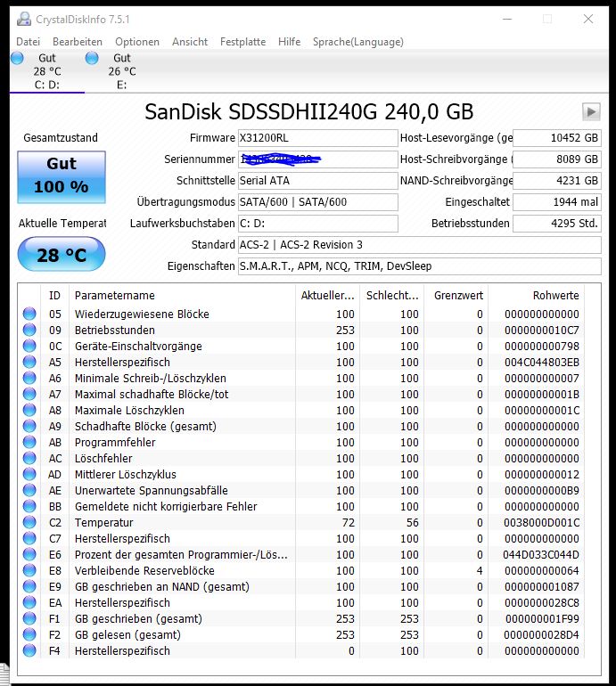Open the Ansicht menu

coord(190,42)
